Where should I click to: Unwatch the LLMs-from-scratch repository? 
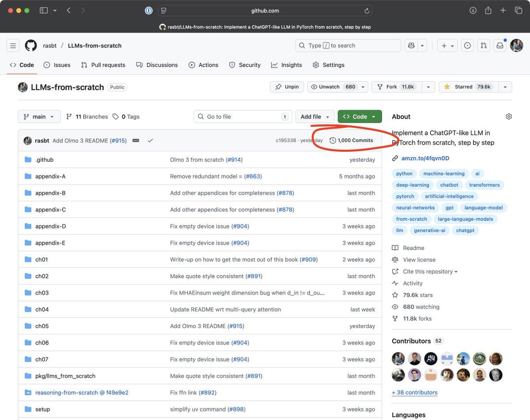coord(332,86)
